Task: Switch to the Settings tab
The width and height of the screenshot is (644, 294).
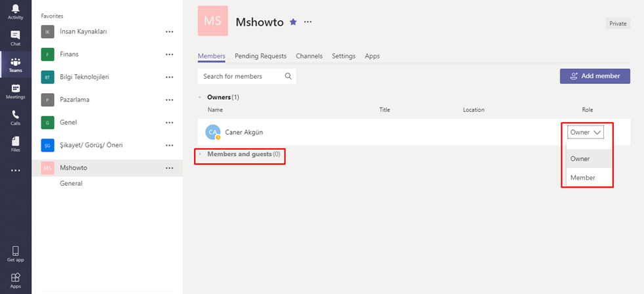Action: click(344, 56)
